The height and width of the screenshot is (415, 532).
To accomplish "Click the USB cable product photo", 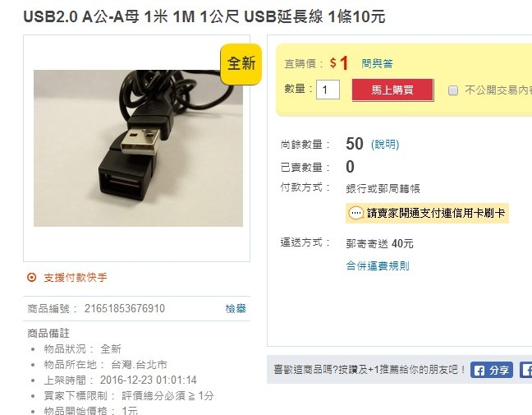I will (x=138, y=148).
